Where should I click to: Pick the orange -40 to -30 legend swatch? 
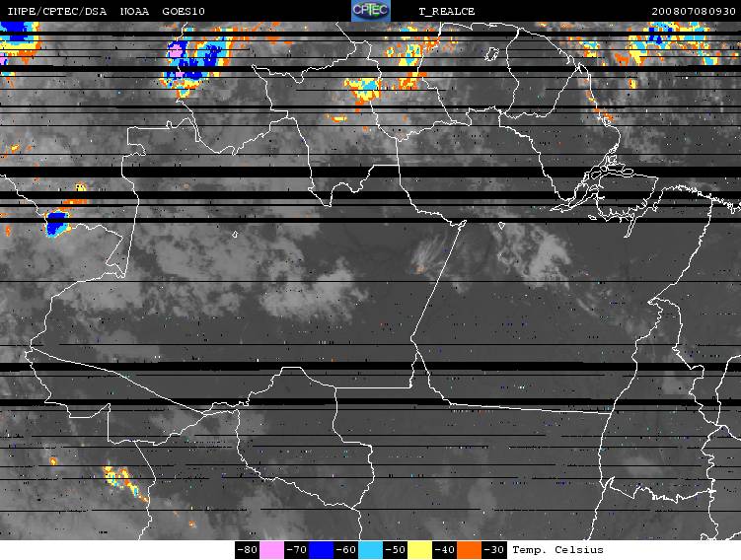(x=470, y=550)
